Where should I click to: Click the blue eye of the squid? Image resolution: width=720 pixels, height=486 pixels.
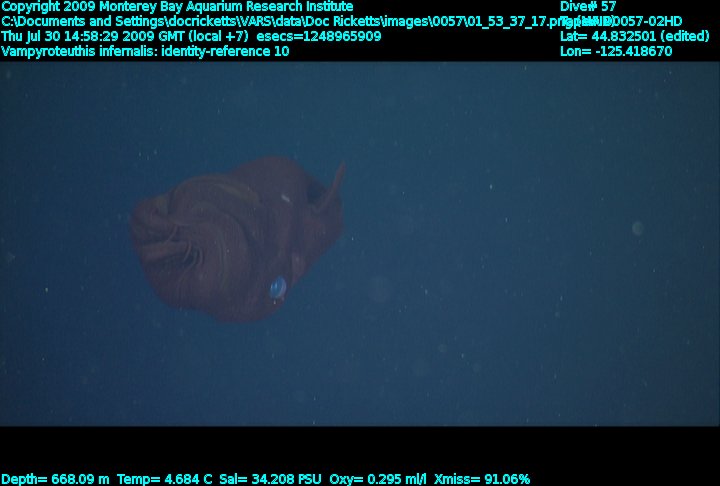(278, 288)
